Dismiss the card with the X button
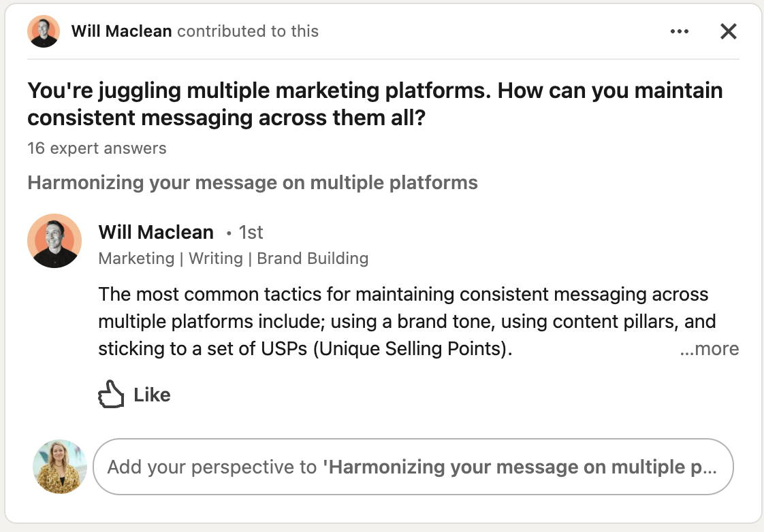 pos(728,31)
